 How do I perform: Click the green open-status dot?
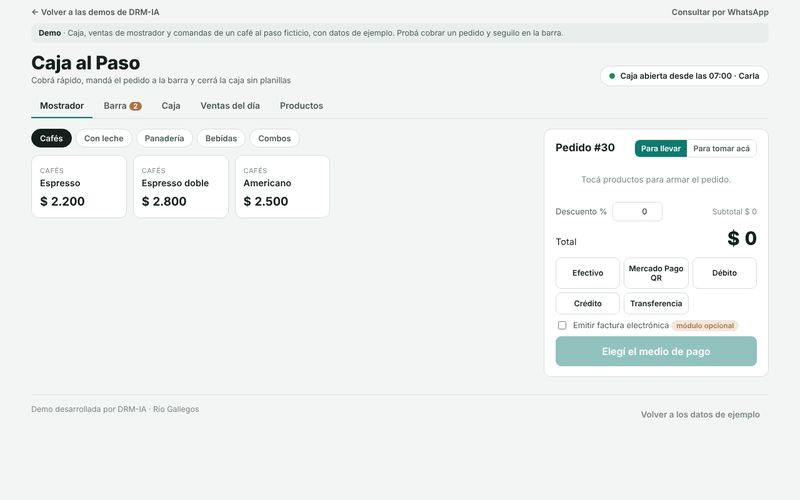point(612,76)
